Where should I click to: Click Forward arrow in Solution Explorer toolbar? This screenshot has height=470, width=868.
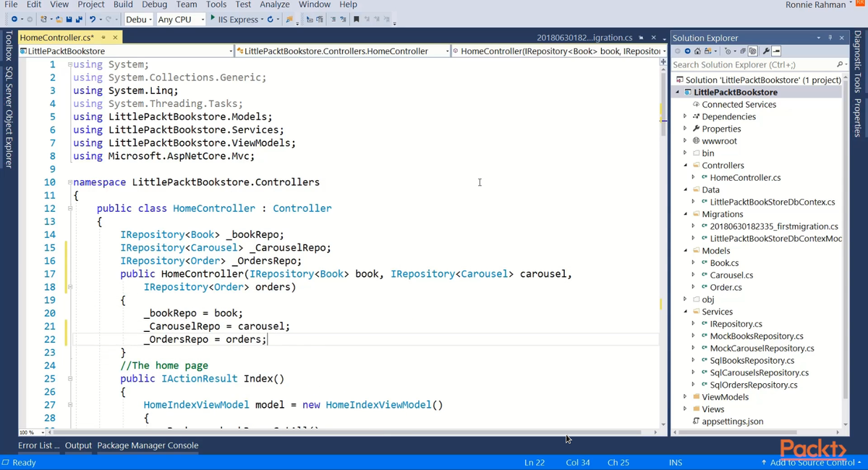pyautogui.click(x=687, y=51)
